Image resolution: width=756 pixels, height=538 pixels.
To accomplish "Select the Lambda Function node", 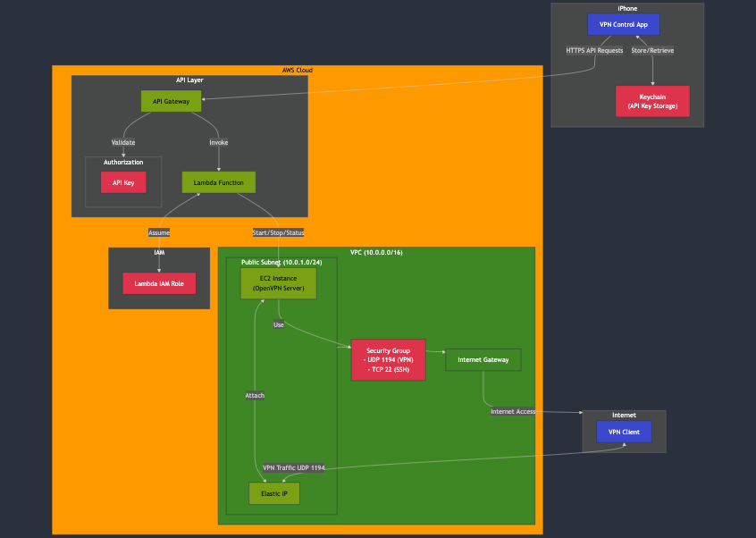I will [x=218, y=182].
